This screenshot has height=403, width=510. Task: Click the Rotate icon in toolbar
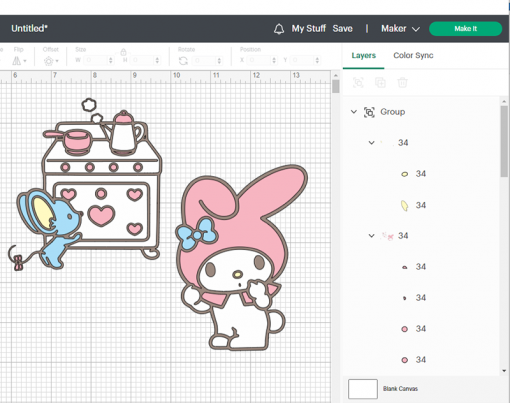click(x=183, y=61)
